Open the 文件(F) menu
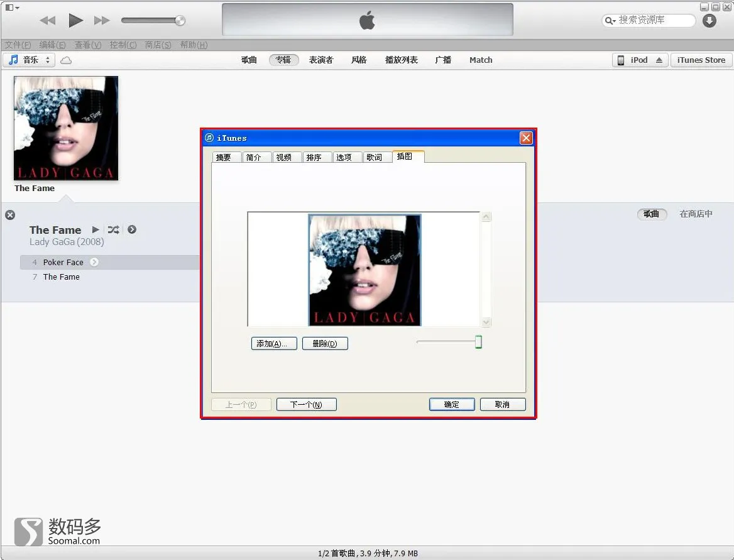Viewport: 734px width, 560px height. coord(18,45)
